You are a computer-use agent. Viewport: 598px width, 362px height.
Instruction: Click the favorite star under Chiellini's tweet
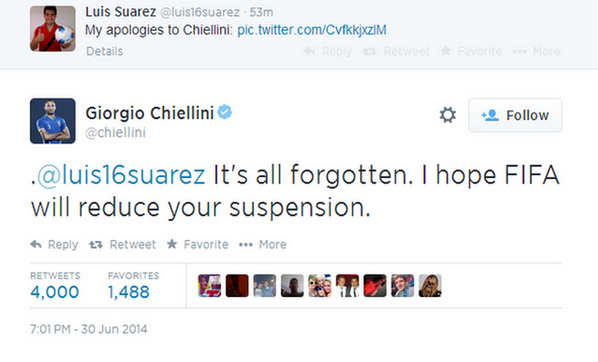172,244
